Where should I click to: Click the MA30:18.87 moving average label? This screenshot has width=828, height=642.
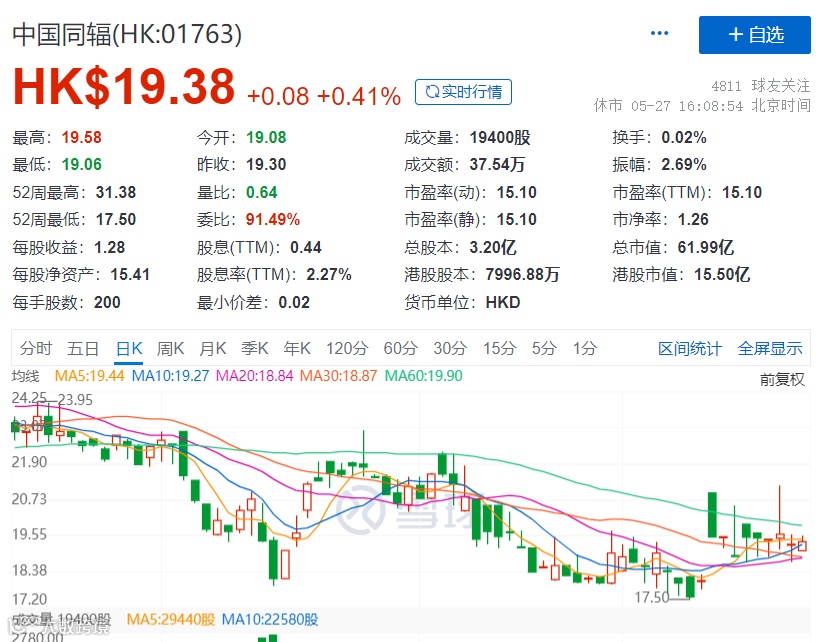(338, 376)
